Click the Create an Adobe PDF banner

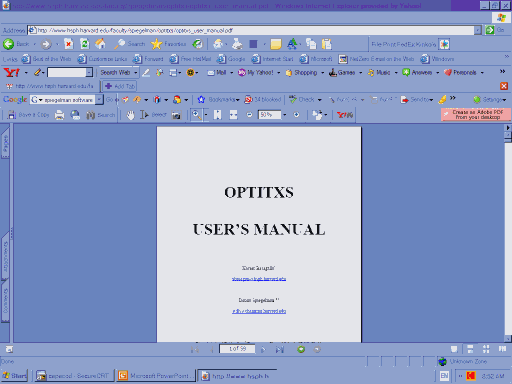click(x=476, y=114)
